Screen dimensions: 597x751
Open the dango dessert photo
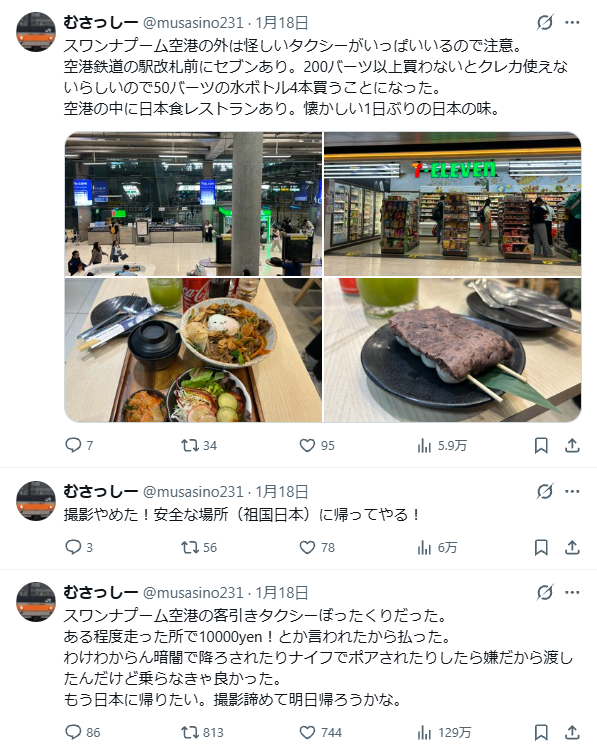452,350
